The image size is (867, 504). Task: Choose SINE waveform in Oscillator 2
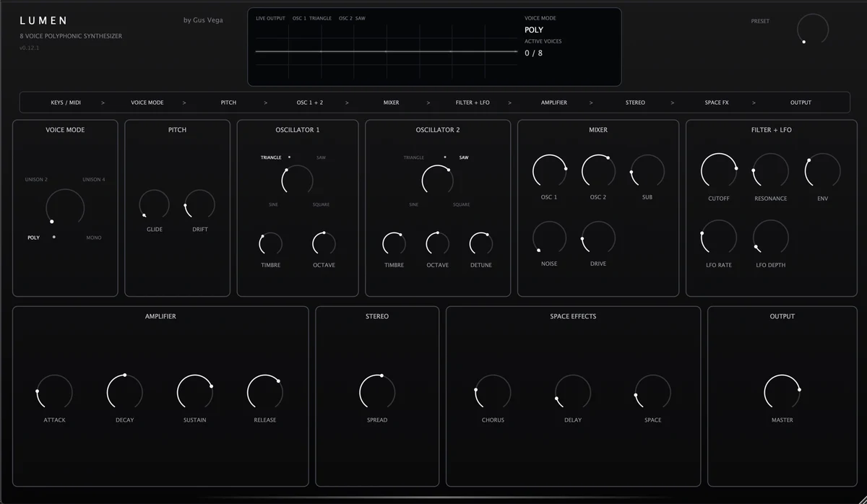click(x=413, y=204)
